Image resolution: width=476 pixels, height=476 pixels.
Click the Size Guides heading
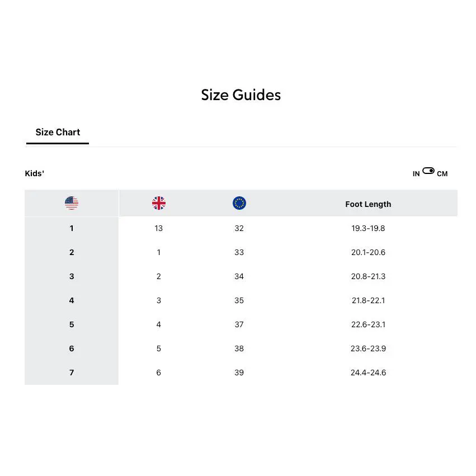241,95
